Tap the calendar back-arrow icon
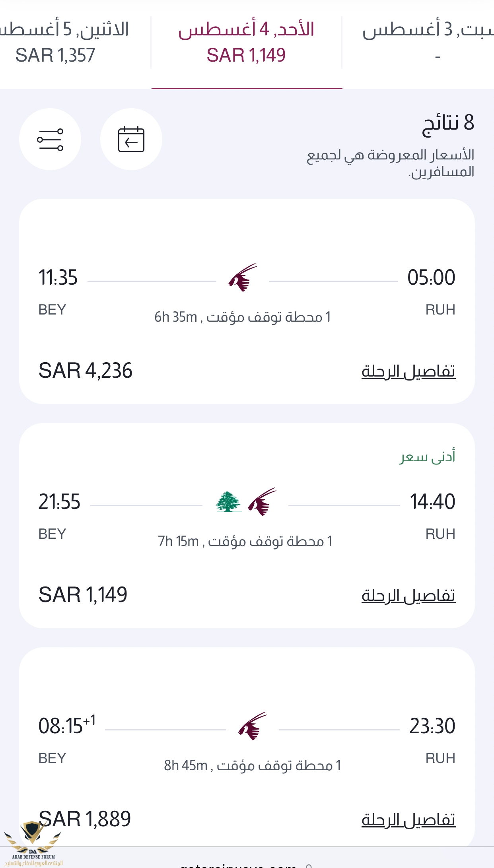 click(x=131, y=140)
